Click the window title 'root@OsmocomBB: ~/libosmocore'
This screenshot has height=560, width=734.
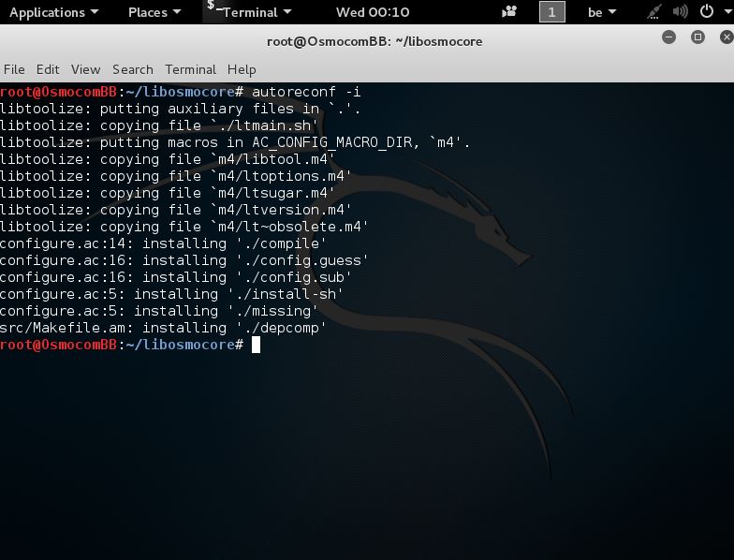pyautogui.click(x=374, y=41)
